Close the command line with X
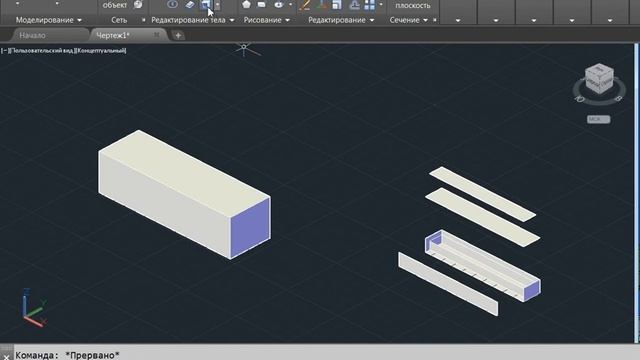This screenshot has width=640, height=360. click(6, 357)
